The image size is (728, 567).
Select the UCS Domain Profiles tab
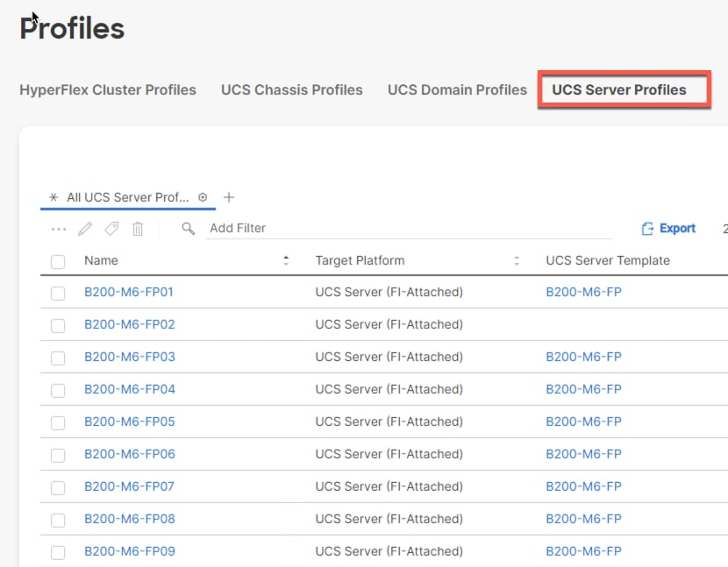coord(457,90)
